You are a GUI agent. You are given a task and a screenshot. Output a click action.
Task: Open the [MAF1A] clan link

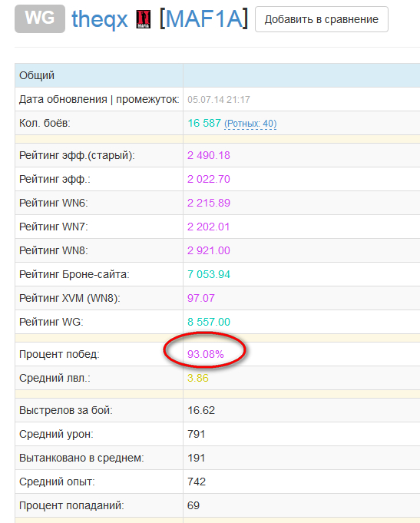click(x=203, y=18)
